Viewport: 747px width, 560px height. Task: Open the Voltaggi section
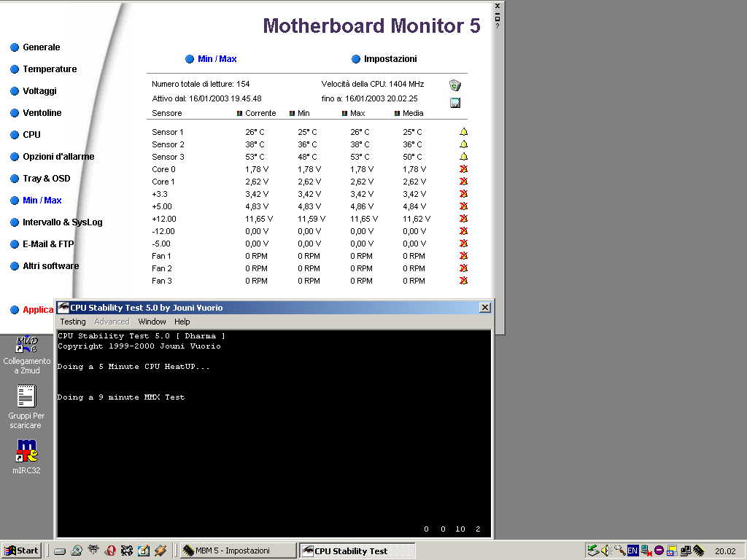(34, 91)
